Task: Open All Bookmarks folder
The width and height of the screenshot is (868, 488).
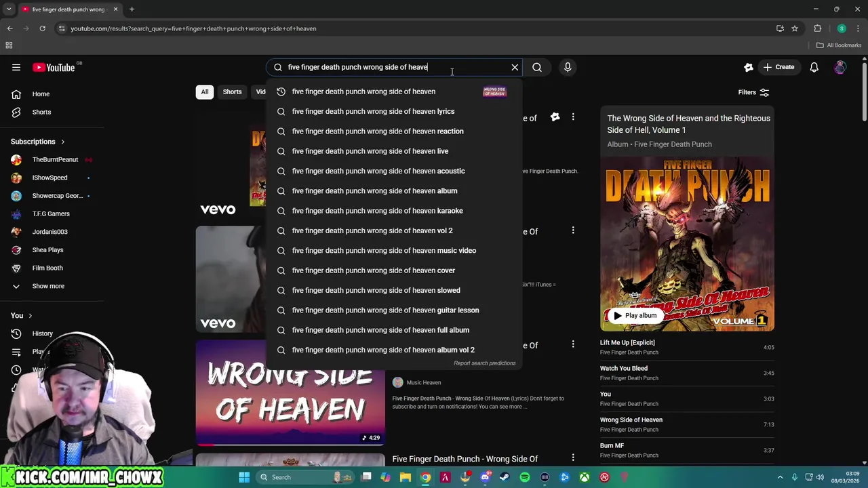Action: [839, 45]
